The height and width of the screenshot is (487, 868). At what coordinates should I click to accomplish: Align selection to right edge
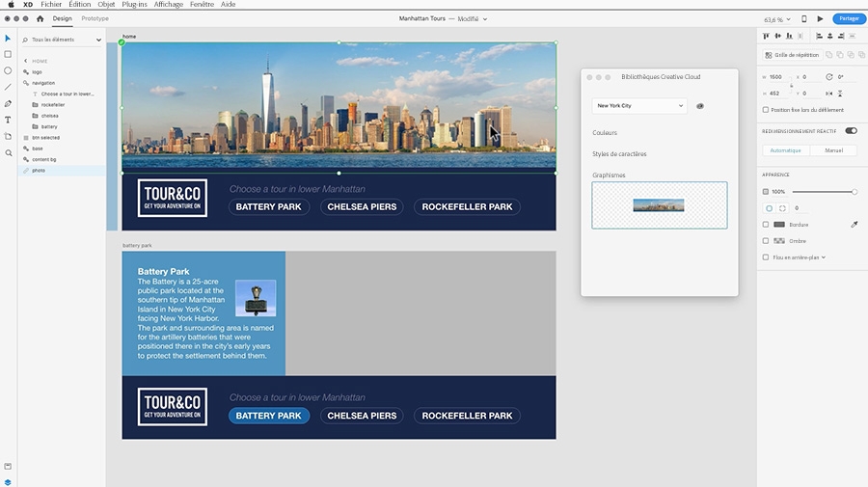841,36
